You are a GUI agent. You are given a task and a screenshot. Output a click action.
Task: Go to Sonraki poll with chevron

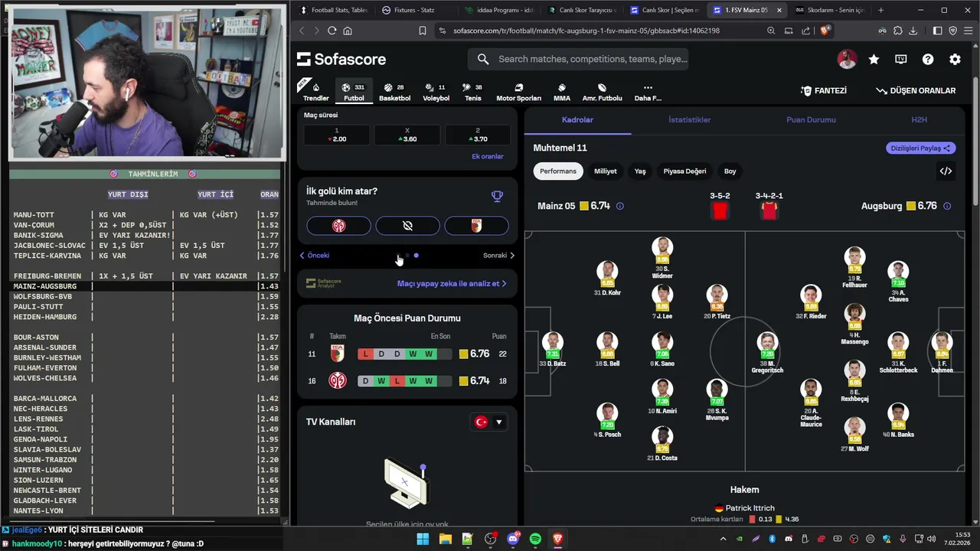(498, 256)
